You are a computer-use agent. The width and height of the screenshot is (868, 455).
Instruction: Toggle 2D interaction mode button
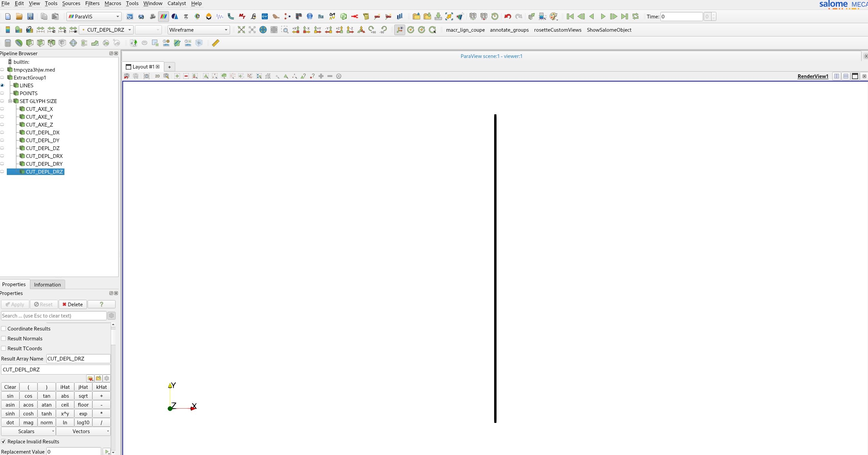coord(157,76)
